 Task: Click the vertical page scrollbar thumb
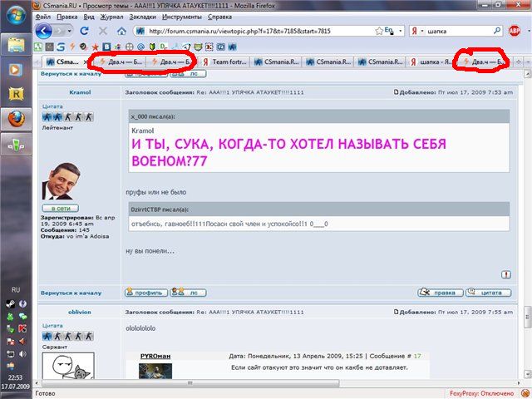pos(528,318)
